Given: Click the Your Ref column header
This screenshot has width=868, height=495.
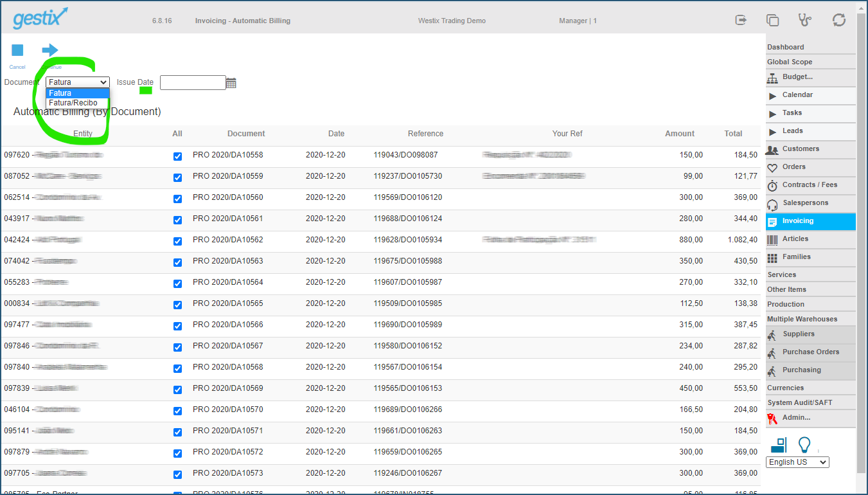Looking at the screenshot, I should click(567, 134).
